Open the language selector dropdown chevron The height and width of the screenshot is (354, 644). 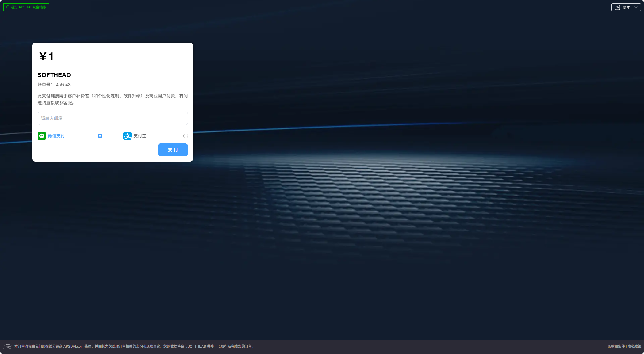pos(635,7)
